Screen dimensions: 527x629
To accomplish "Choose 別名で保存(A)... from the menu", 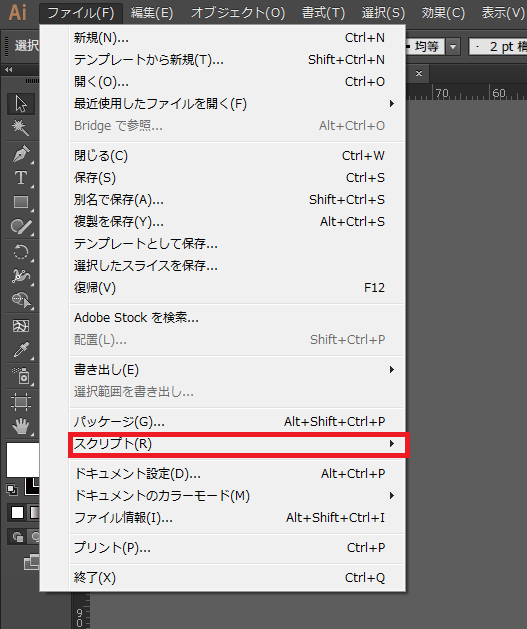I will point(238,200).
